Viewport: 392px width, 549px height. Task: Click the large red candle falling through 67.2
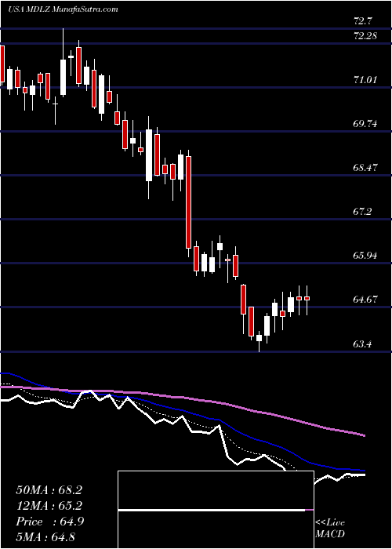pyautogui.click(x=189, y=202)
